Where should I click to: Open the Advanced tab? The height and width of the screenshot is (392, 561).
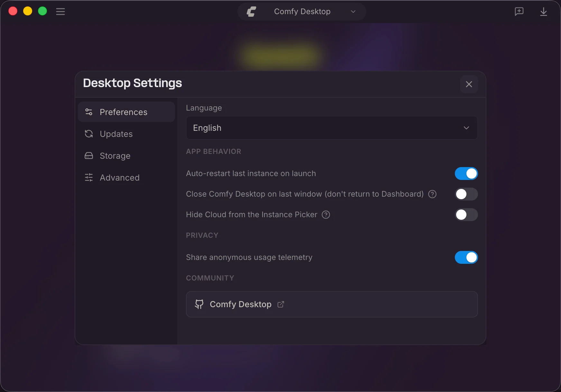pos(126,177)
